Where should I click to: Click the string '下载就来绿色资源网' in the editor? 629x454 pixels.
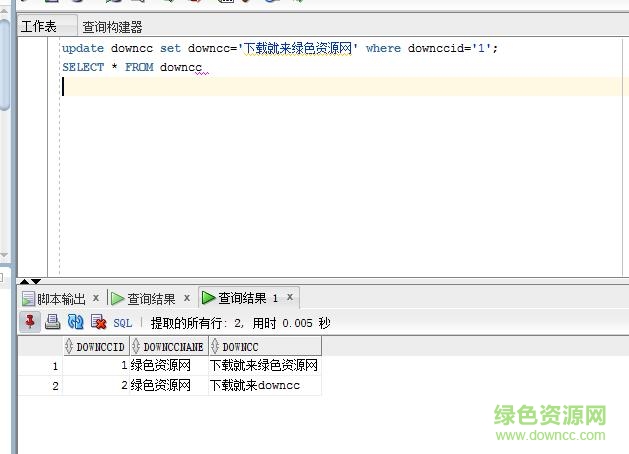point(298,48)
